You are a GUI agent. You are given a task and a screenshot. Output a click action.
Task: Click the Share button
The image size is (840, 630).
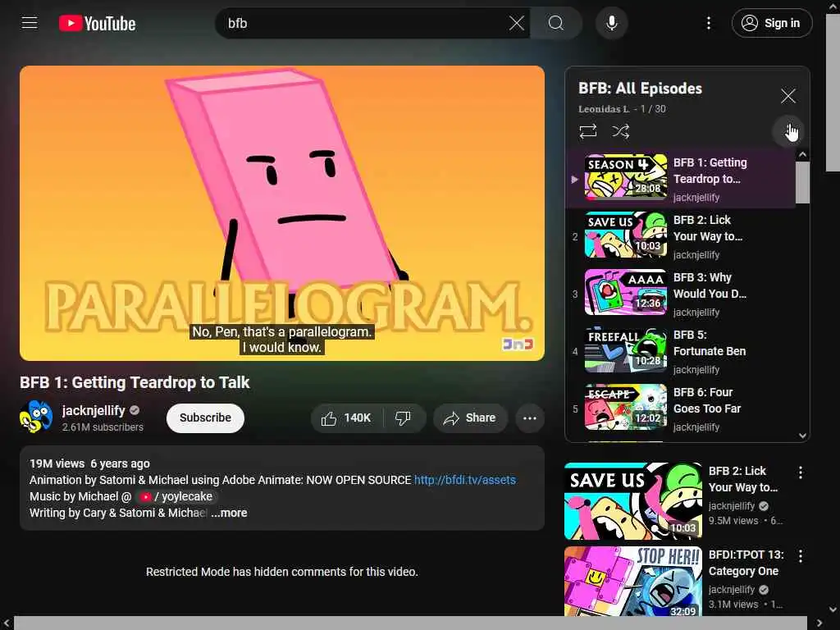point(470,418)
